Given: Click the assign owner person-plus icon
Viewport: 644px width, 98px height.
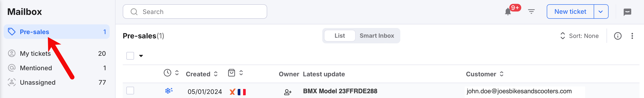Looking at the screenshot, I should pyautogui.click(x=288, y=92).
